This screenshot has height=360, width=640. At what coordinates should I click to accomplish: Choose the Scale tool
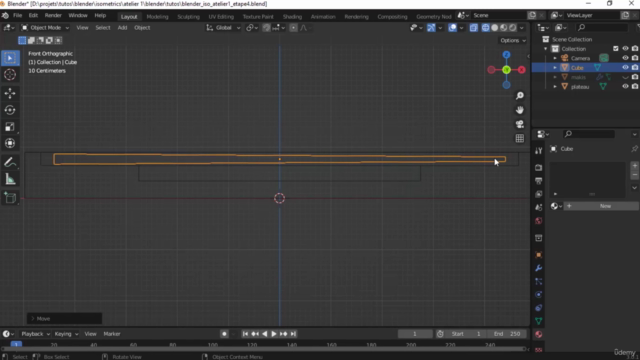click(x=10, y=127)
